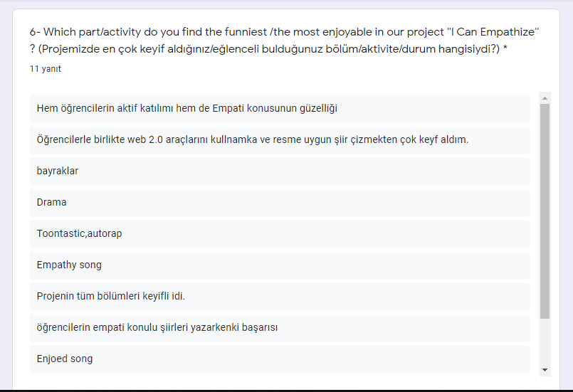This screenshot has width=573, height=392.
Task: Select the response starting with "Hem öğrencilerin aktif"
Action: (187, 108)
